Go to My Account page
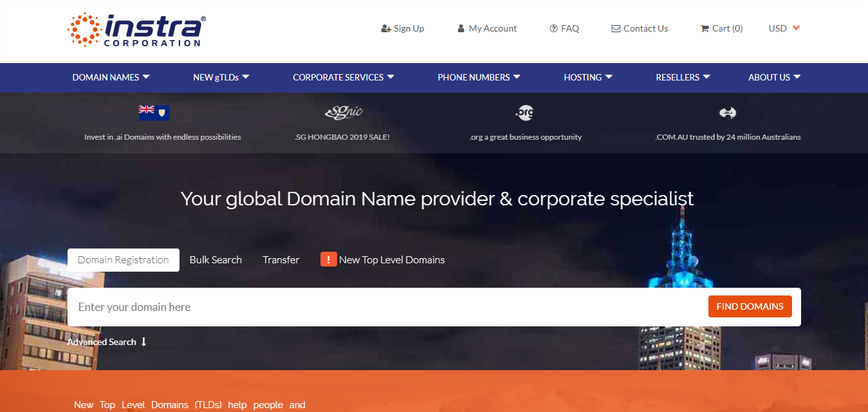This screenshot has width=868, height=412. tap(487, 29)
